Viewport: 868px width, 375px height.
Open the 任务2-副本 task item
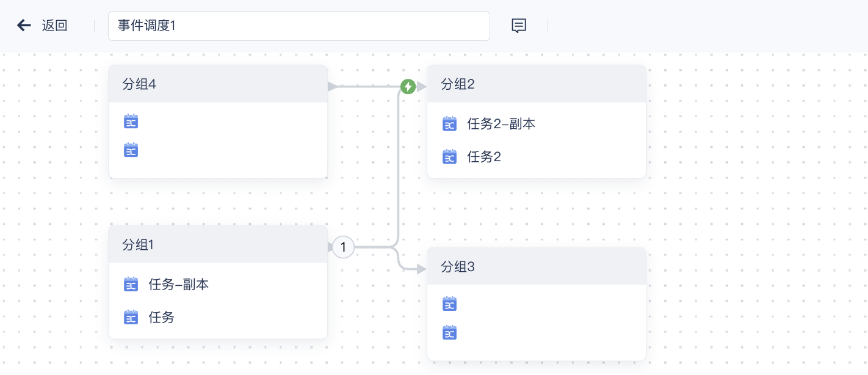(x=501, y=124)
